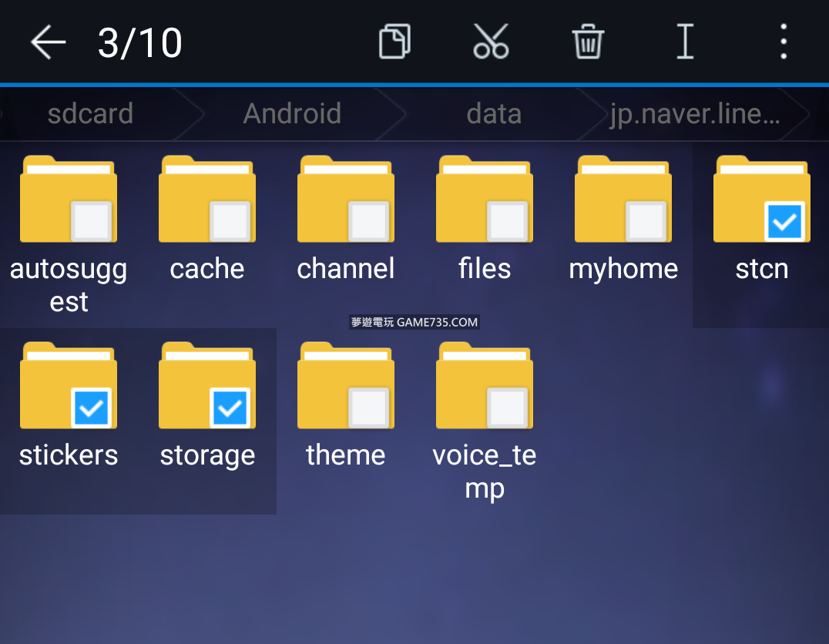Tap the voice_temp folder label
This screenshot has height=644, width=829.
click(x=484, y=471)
